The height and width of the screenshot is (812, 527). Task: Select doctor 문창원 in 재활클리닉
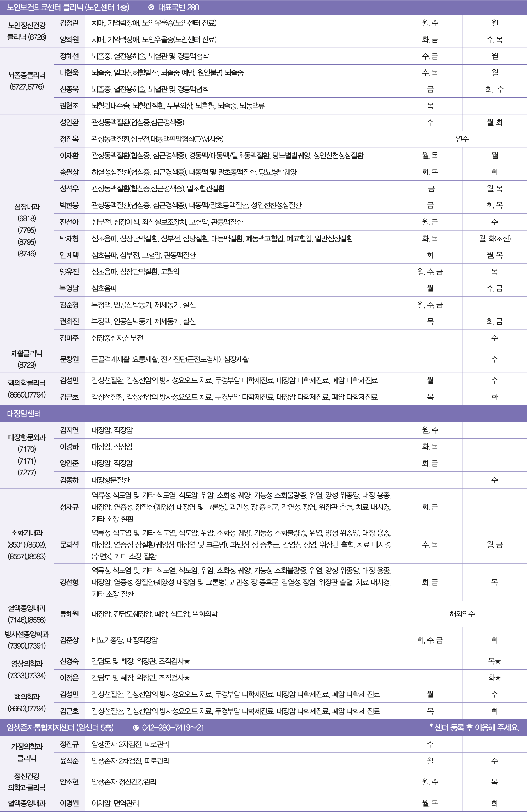pyautogui.click(x=69, y=359)
